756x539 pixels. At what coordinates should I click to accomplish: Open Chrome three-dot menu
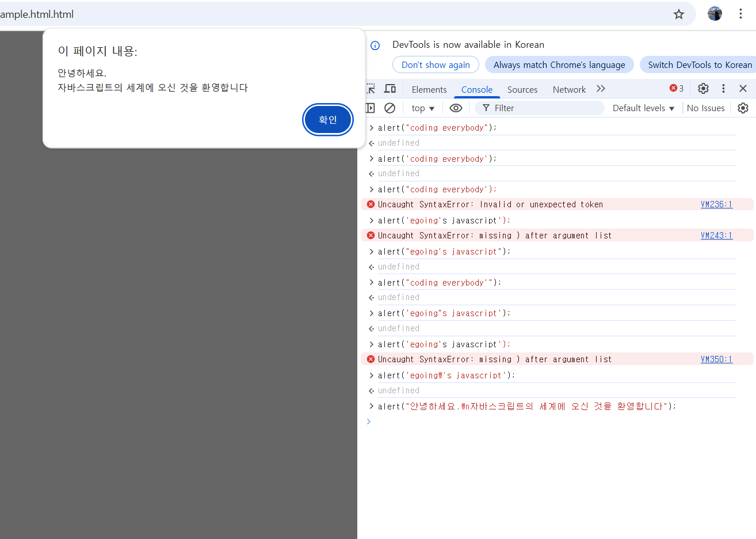coord(740,14)
